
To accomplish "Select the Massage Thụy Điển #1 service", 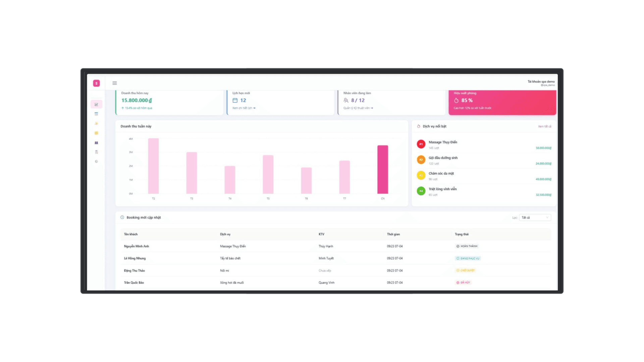I will [443, 144].
